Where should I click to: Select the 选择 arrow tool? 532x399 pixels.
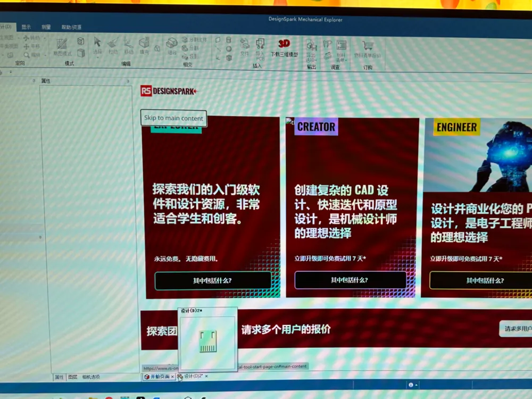pyautogui.click(x=97, y=45)
